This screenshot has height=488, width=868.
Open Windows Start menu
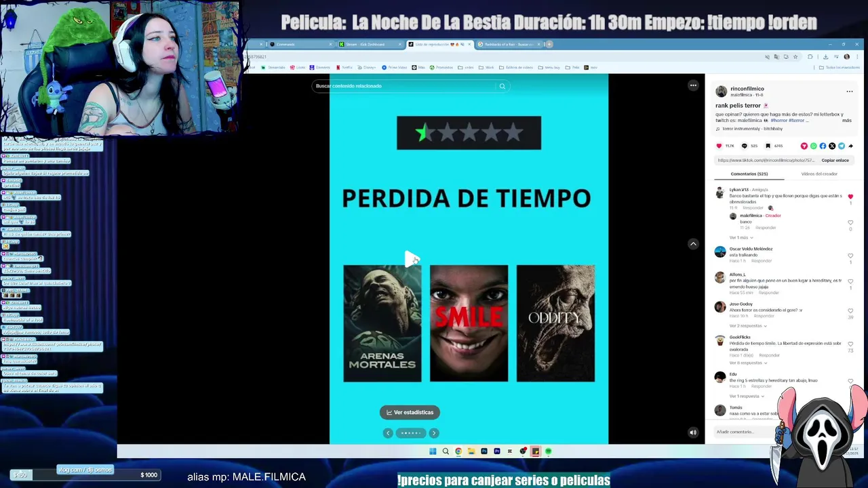click(433, 451)
